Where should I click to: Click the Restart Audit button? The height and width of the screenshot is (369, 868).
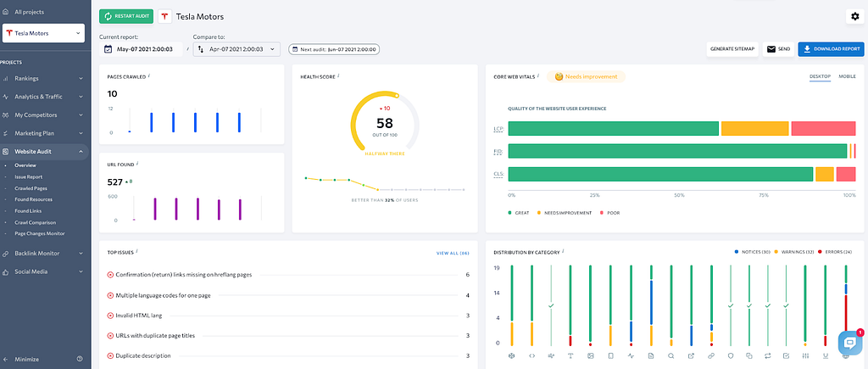pos(126,17)
